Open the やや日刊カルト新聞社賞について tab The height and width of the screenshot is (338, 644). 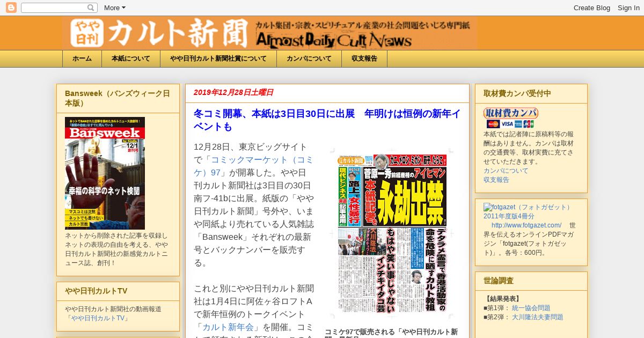click(218, 58)
